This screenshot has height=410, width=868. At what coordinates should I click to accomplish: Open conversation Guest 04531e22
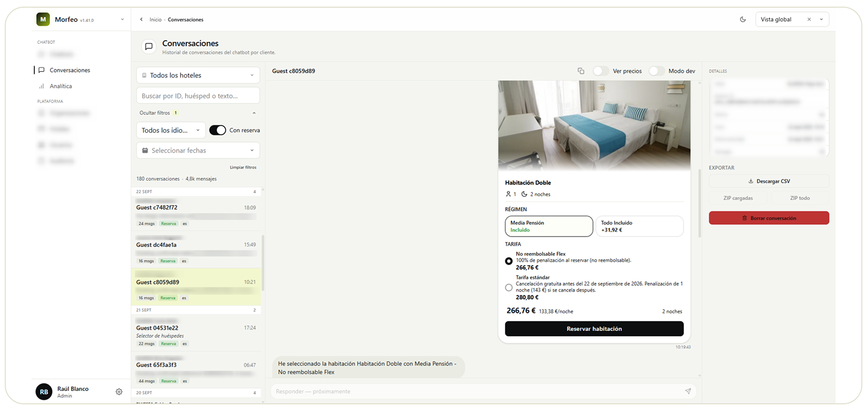tap(196, 333)
